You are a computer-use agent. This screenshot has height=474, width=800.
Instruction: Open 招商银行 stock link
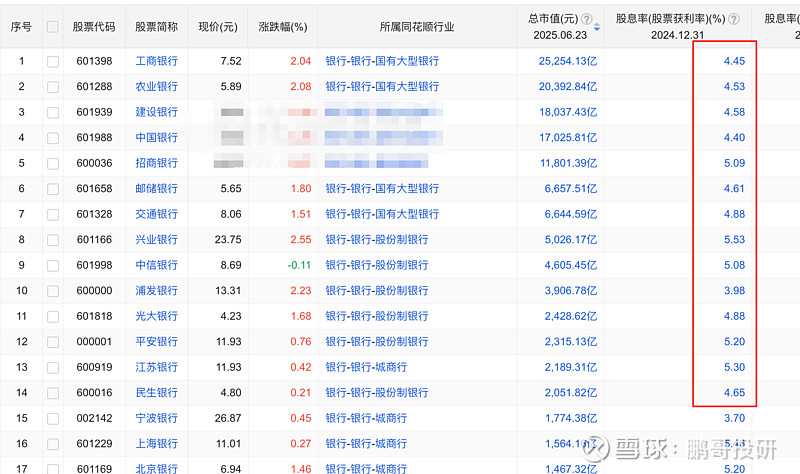pyautogui.click(x=156, y=163)
